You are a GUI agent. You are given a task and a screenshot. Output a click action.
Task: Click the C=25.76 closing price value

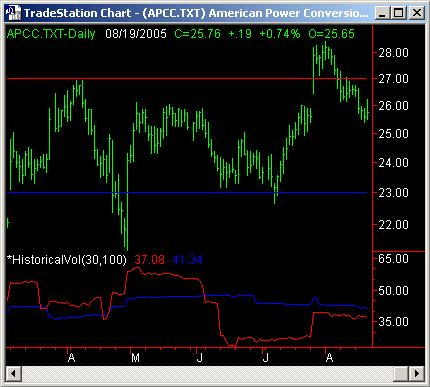point(197,34)
